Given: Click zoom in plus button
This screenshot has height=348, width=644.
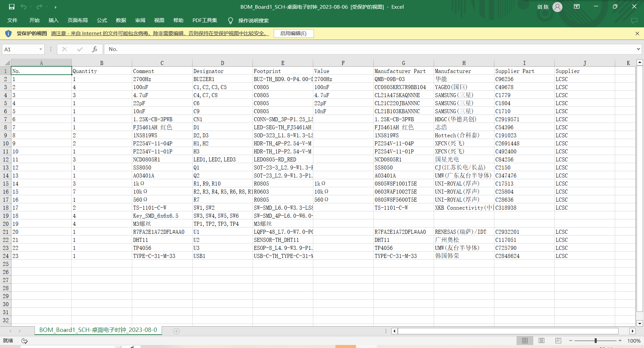Looking at the screenshot, I should pyautogui.click(x=620, y=341).
